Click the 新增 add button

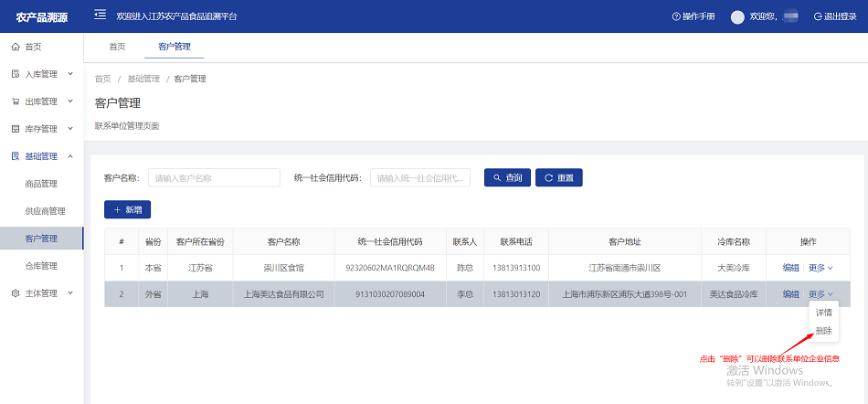click(127, 210)
